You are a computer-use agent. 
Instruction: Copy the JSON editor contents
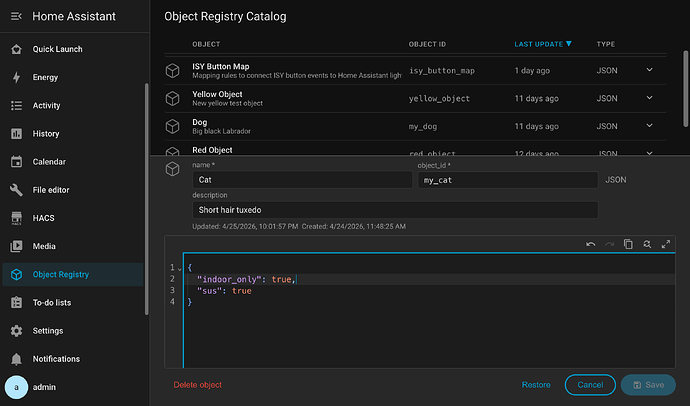628,244
